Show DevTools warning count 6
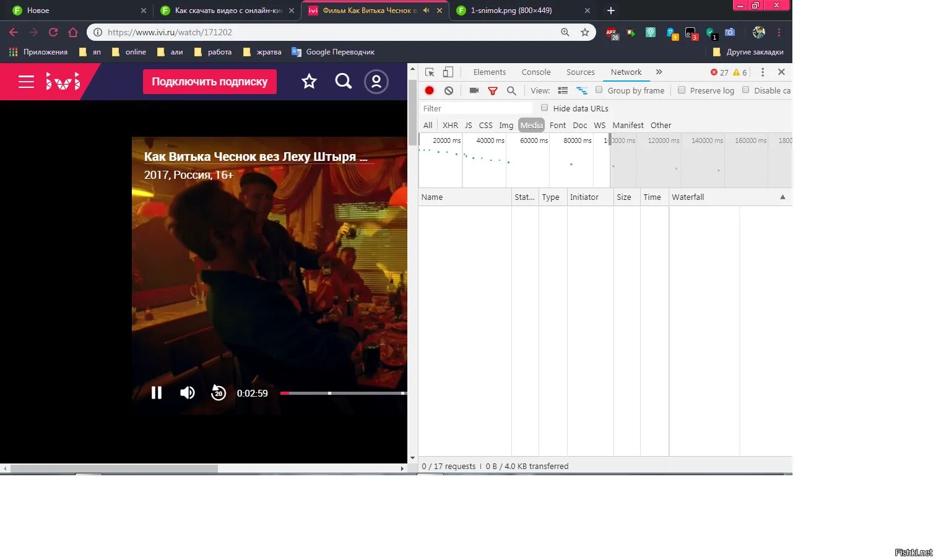Screen dimensions: 936x560 [x=740, y=72]
